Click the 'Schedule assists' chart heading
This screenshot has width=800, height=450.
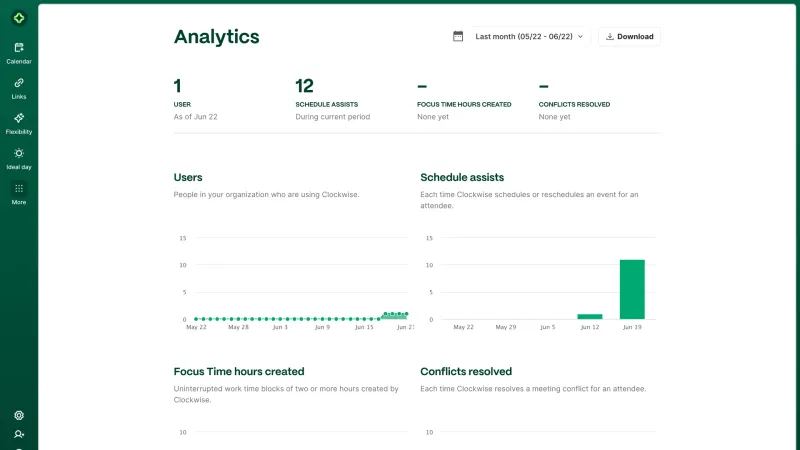click(x=462, y=178)
